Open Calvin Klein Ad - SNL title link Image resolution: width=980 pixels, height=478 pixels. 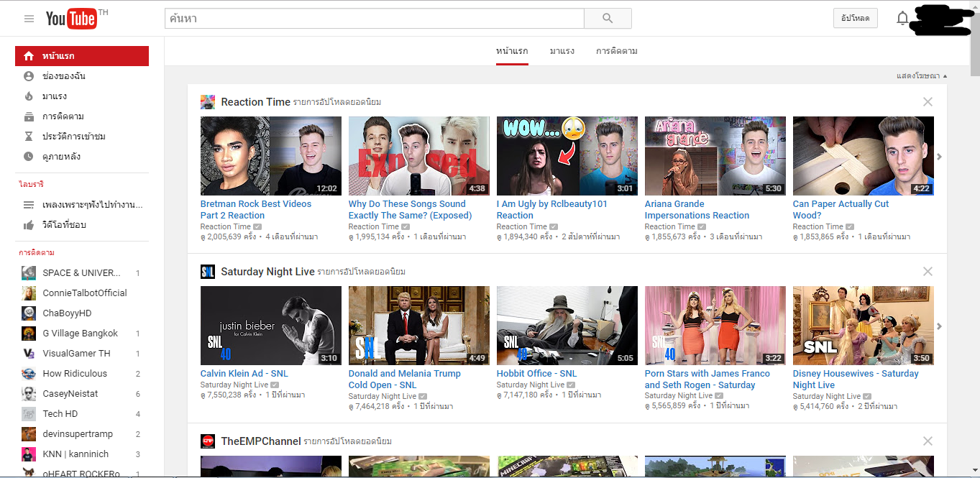[x=244, y=374]
